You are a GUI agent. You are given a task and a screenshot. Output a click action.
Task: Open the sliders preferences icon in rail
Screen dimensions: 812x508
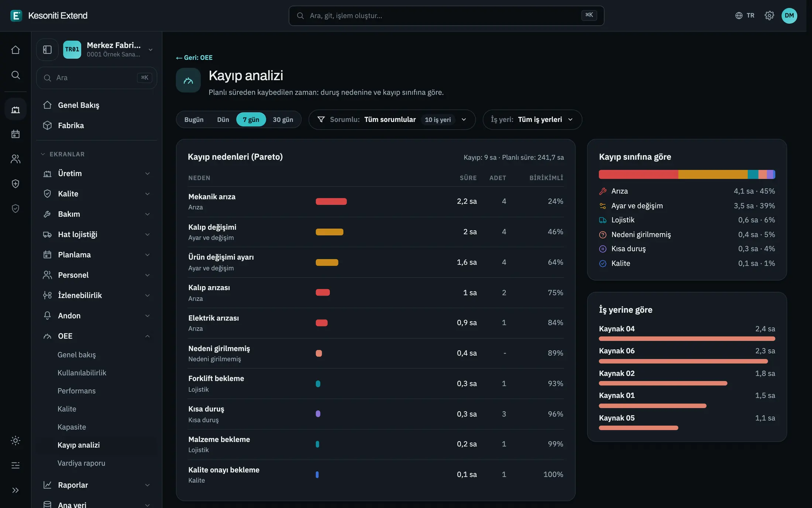pos(16,465)
